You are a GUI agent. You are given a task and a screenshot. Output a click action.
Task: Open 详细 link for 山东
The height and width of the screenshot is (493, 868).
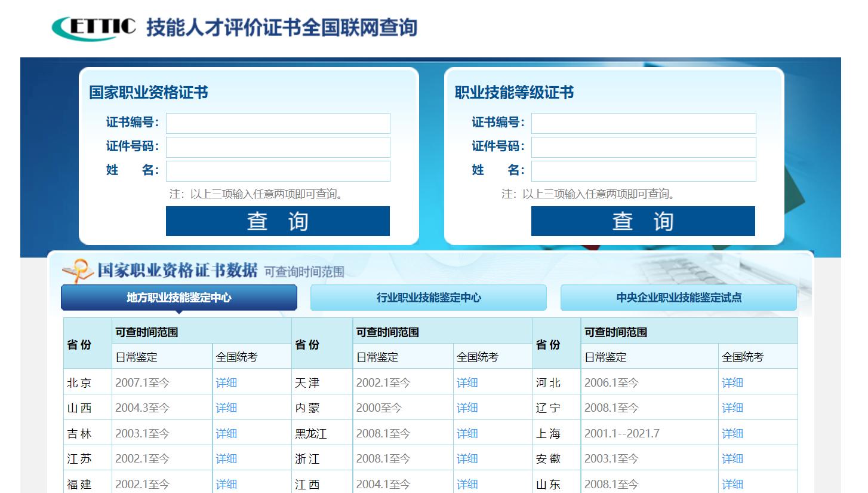[732, 483]
